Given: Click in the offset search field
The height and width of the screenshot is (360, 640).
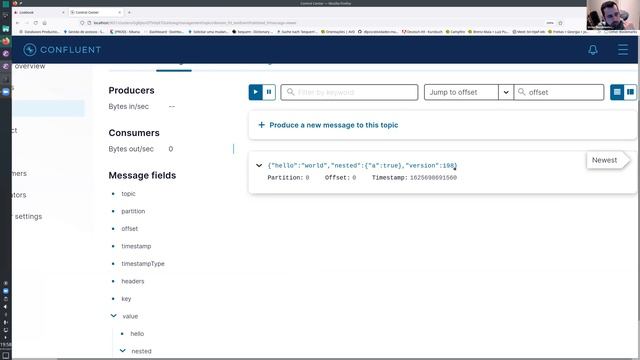Looking at the screenshot, I should (559, 92).
